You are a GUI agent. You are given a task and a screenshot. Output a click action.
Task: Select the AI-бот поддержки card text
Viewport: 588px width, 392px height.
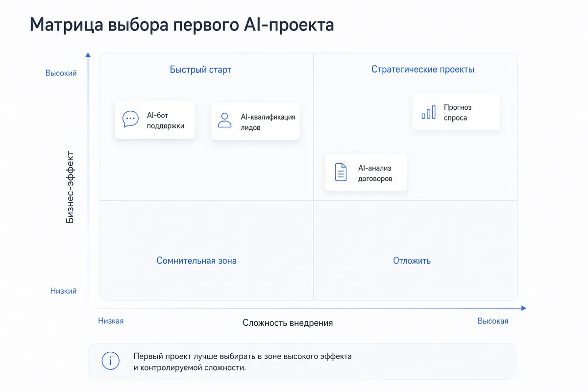(x=166, y=121)
